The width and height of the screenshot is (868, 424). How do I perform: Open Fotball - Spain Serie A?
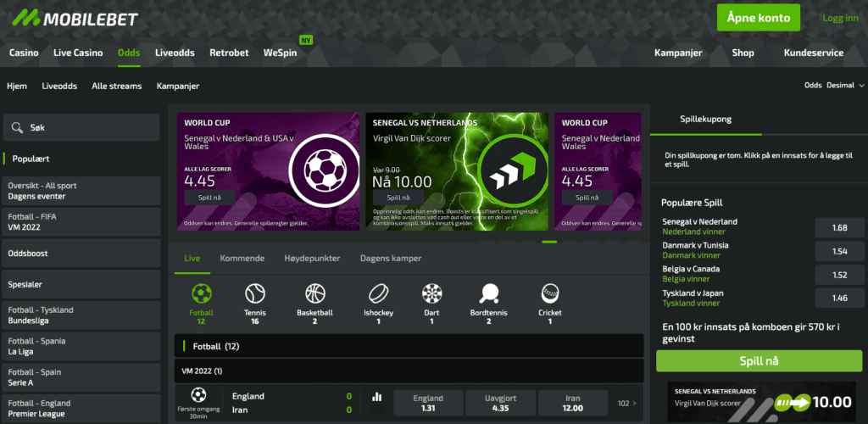point(81,377)
